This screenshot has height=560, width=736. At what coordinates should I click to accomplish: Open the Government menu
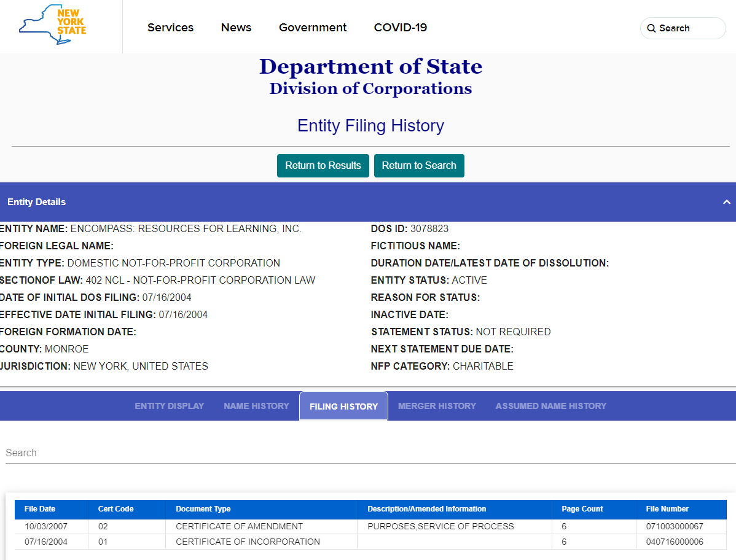pyautogui.click(x=313, y=28)
